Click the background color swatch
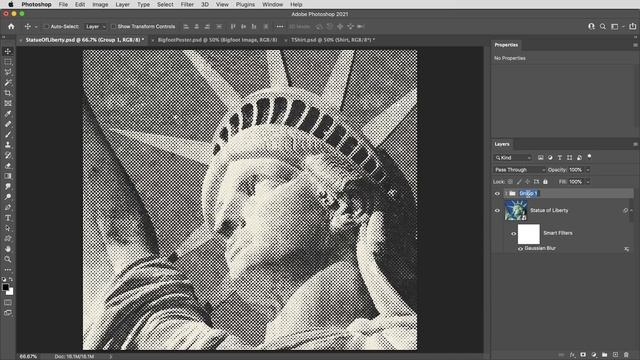This screenshot has width=640, height=360. tap(11, 292)
